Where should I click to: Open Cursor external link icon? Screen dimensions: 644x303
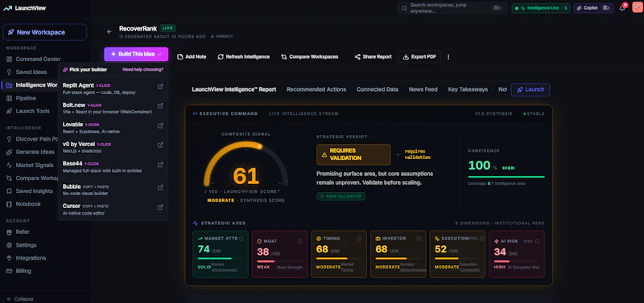[160, 207]
